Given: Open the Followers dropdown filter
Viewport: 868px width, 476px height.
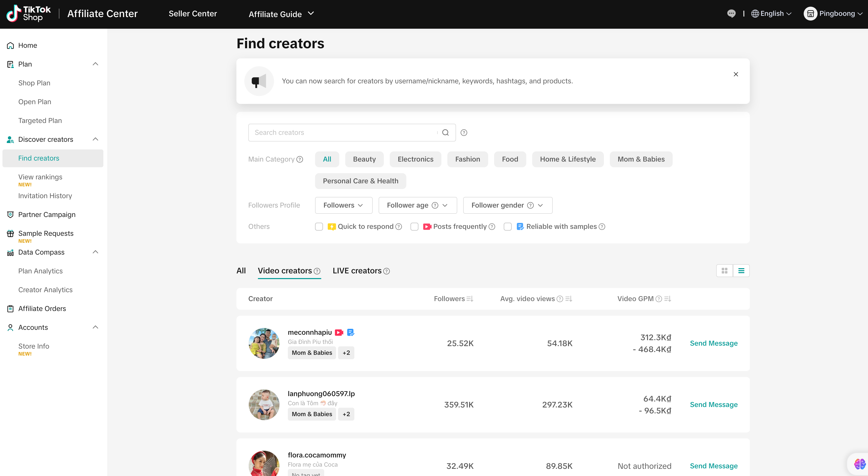Looking at the screenshot, I should coord(343,205).
